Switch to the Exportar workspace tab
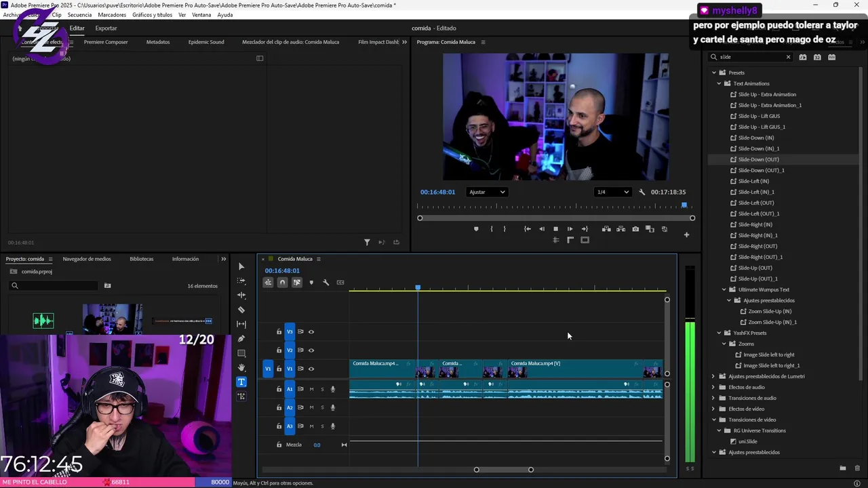Viewport: 868px width, 488px height. [106, 28]
